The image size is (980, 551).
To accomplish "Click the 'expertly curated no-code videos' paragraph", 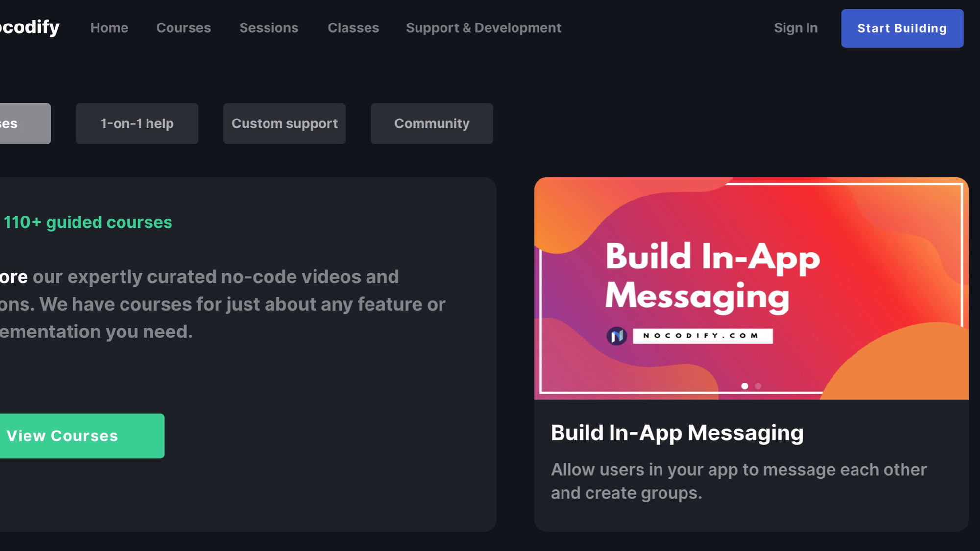I will (223, 304).
